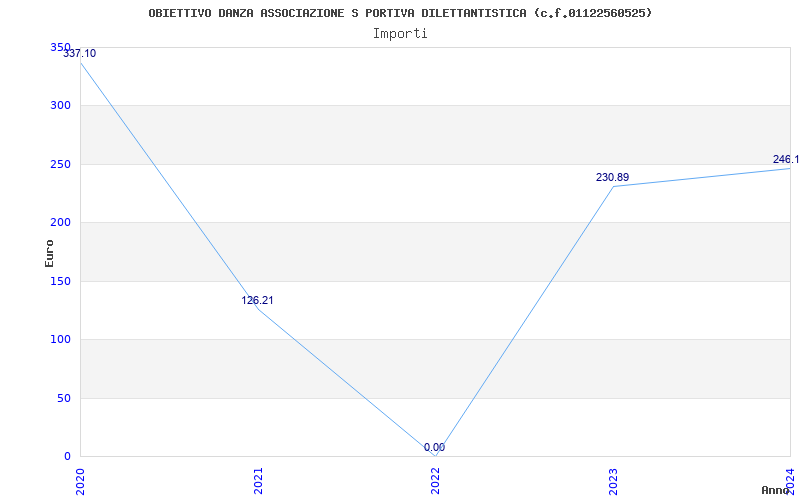The width and height of the screenshot is (800, 500).
Task: Click the Euro y-axis title
Action: coord(49,253)
